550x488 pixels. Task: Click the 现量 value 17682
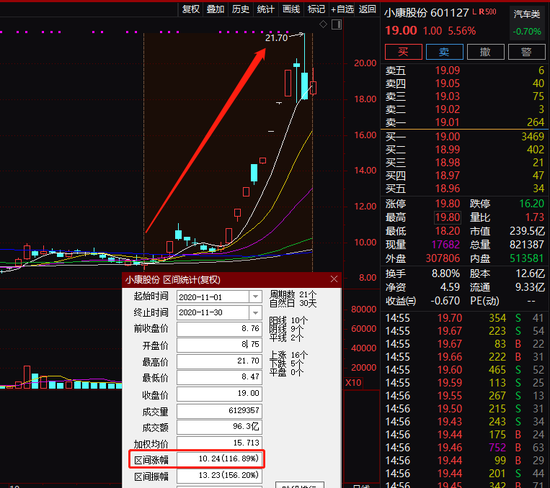click(x=445, y=245)
